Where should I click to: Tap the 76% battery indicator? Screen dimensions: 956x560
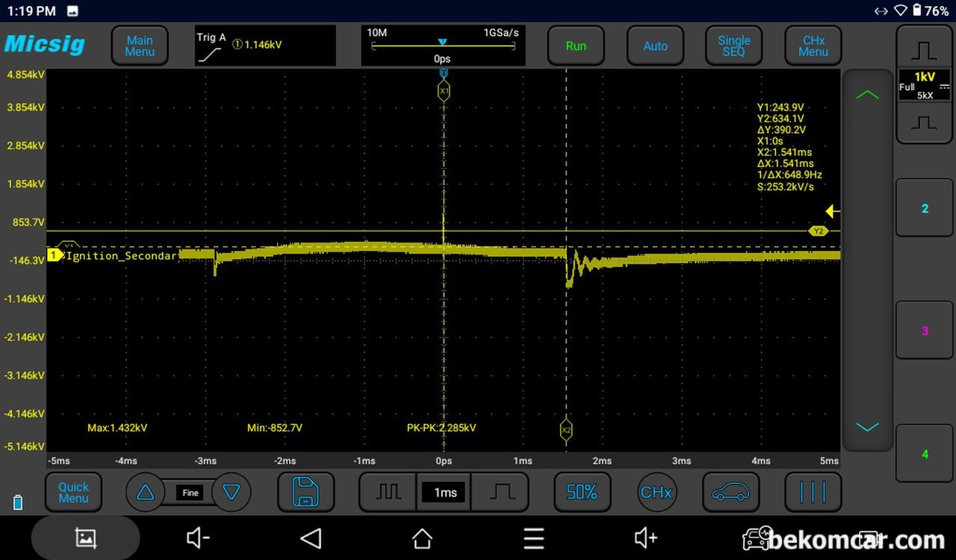pyautogui.click(x=931, y=10)
